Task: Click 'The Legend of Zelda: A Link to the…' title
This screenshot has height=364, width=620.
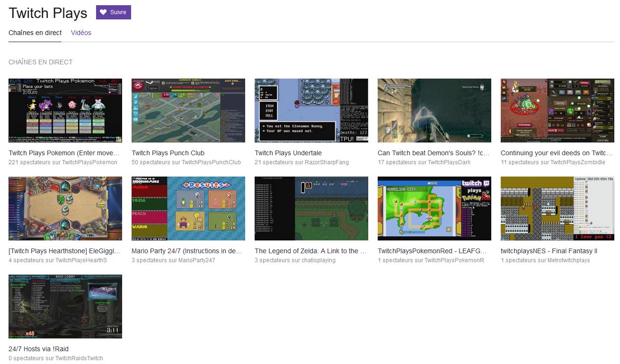Action: 310,251
